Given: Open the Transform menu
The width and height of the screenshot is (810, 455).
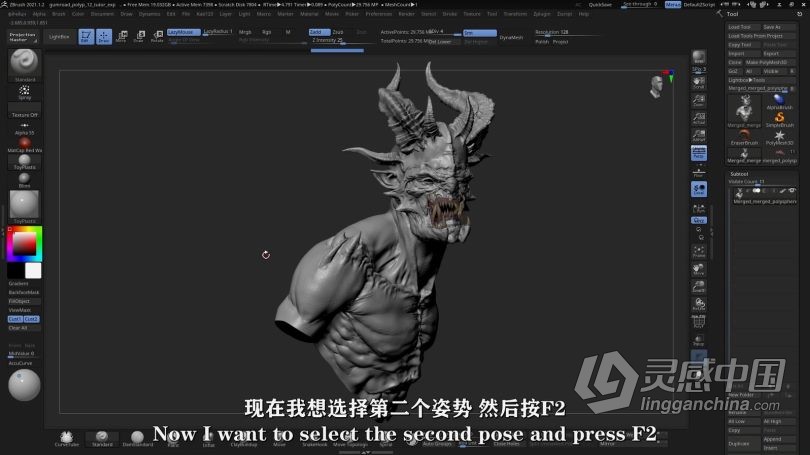Looking at the screenshot, I should [x=515, y=14].
